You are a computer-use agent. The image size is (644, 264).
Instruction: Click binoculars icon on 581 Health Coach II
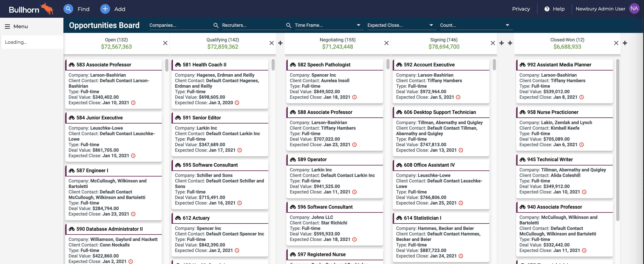tap(178, 65)
